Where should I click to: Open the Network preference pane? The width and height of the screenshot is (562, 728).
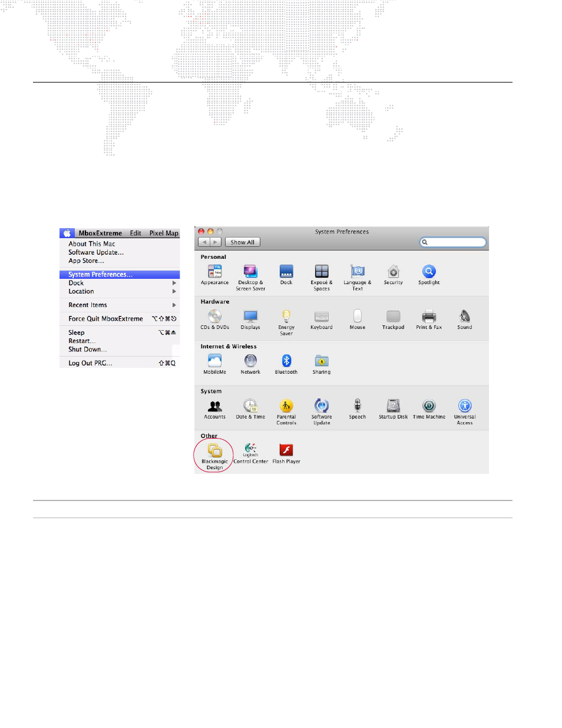click(250, 364)
